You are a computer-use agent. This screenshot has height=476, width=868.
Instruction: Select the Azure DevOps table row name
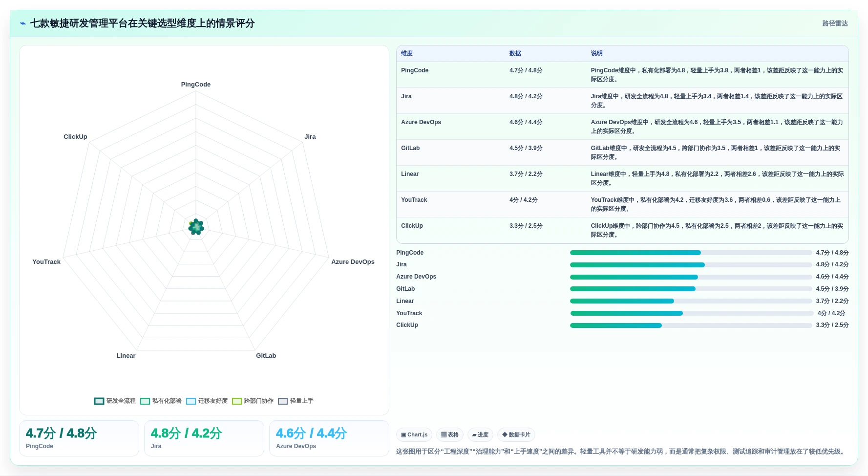click(421, 122)
